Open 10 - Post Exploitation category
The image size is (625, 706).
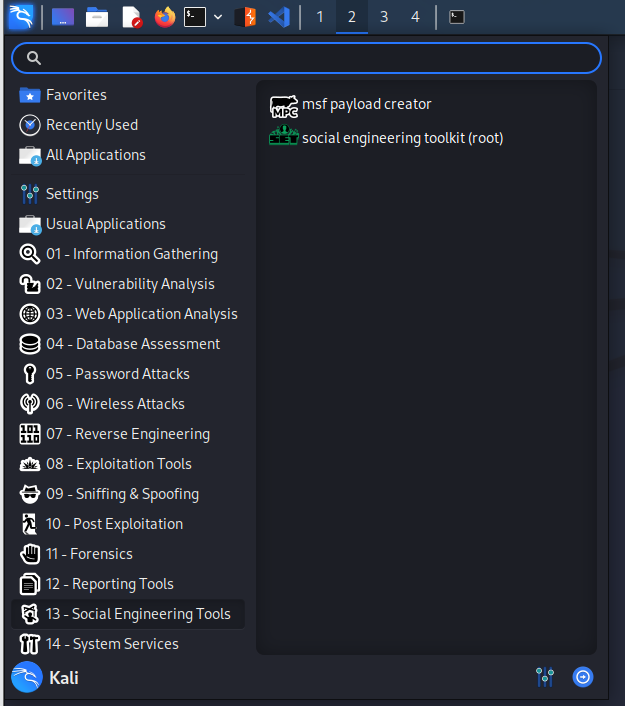point(128,524)
